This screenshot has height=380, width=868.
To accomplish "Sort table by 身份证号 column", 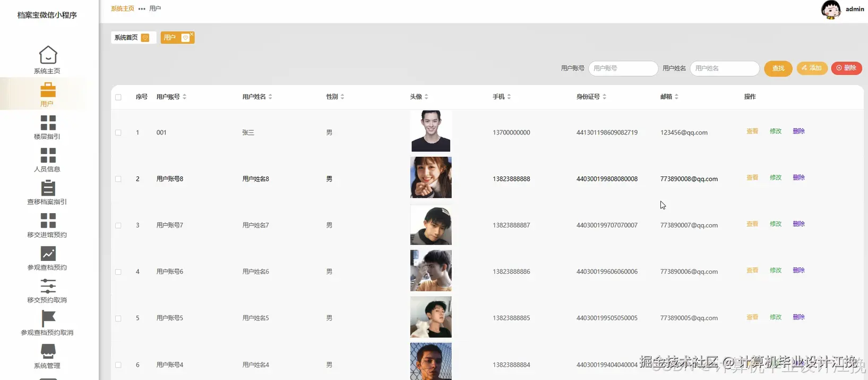I will click(x=604, y=97).
